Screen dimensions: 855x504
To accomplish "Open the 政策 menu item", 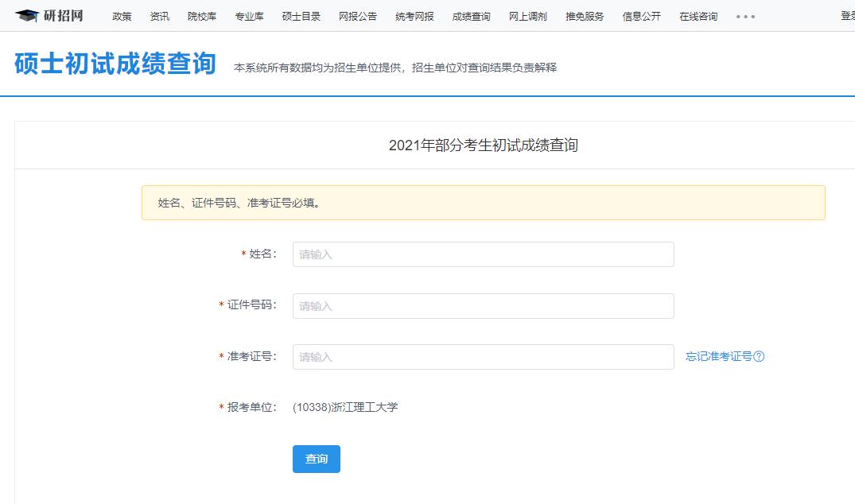I will [x=122, y=17].
